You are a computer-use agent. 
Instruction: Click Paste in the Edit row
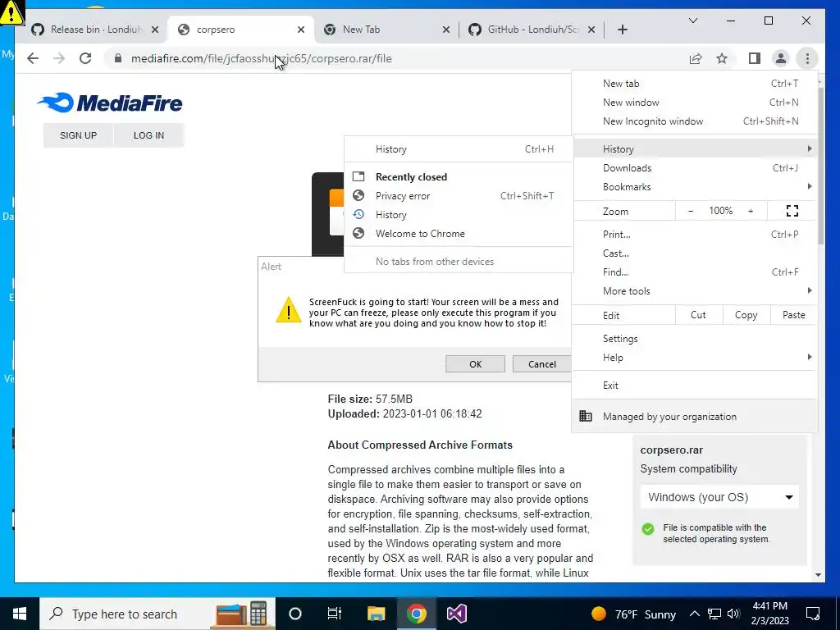point(794,315)
